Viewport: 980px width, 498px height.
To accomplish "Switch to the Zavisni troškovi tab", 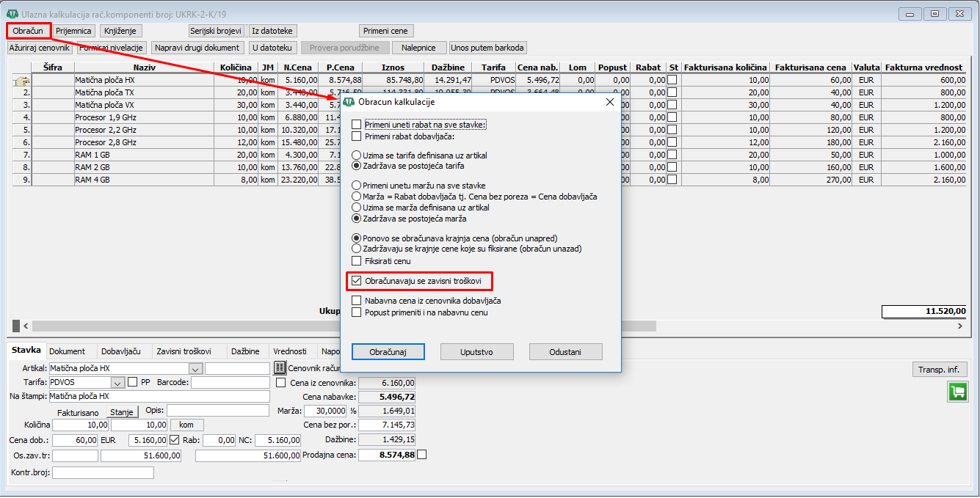I will 184,351.
